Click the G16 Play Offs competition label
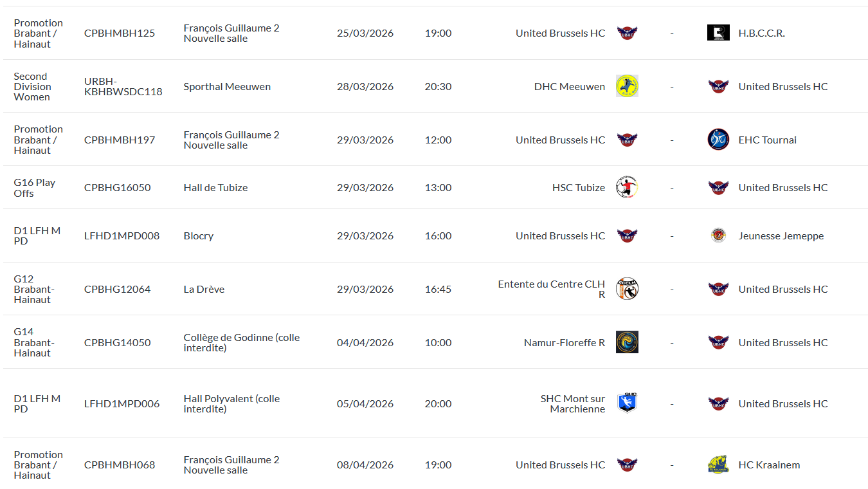 pyautogui.click(x=35, y=187)
